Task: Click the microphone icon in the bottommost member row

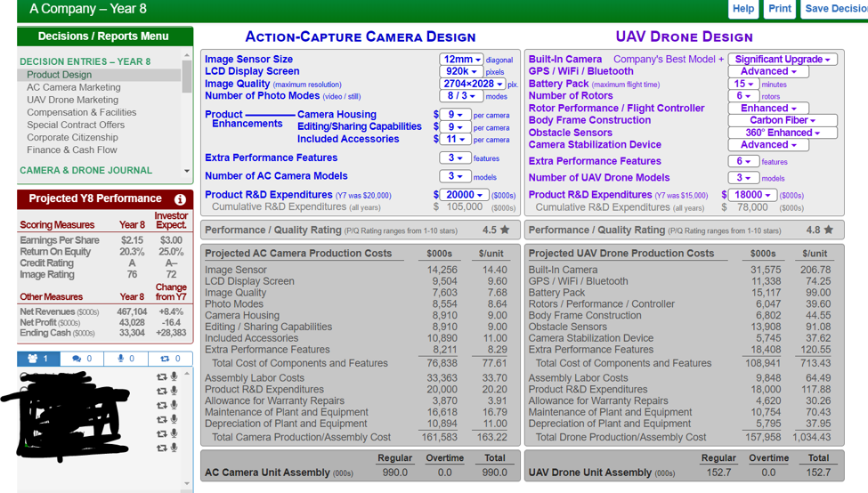Action: point(174,448)
